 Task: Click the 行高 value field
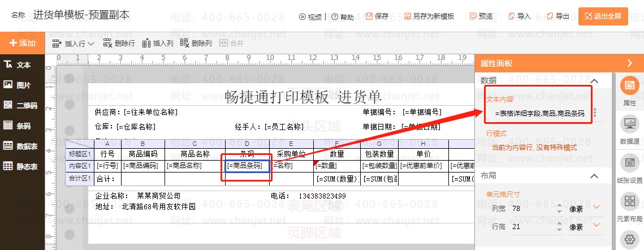532,227
